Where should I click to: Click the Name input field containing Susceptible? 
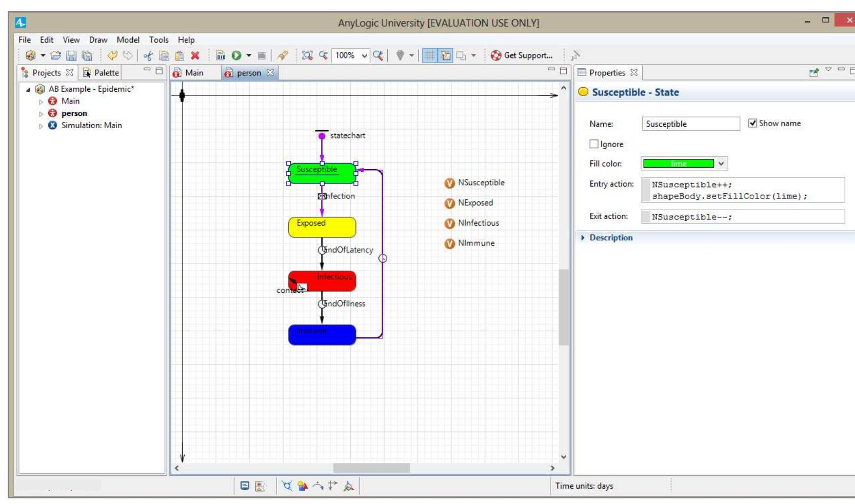click(691, 124)
